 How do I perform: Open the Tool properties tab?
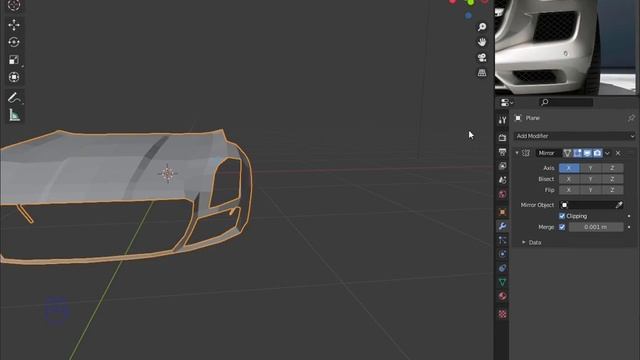(x=502, y=120)
